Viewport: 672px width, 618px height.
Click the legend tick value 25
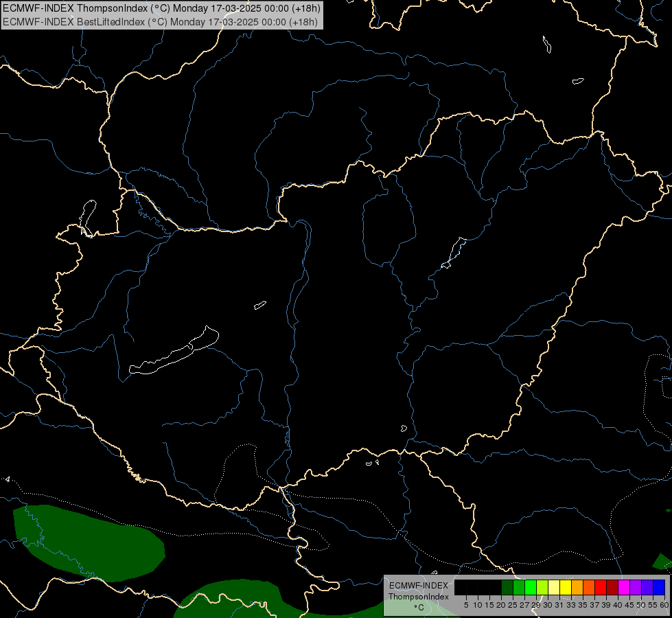(513, 605)
